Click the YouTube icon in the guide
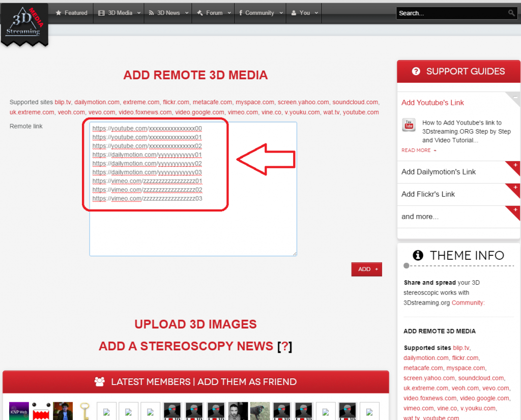The image size is (521, 420). tap(409, 125)
